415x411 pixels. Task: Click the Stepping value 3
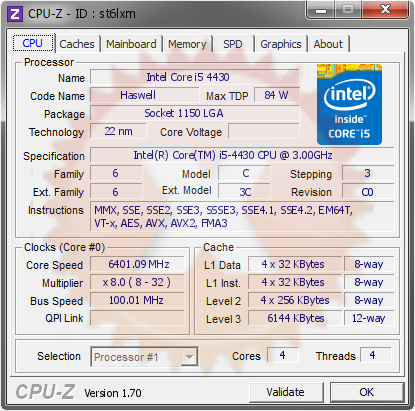coord(368,173)
